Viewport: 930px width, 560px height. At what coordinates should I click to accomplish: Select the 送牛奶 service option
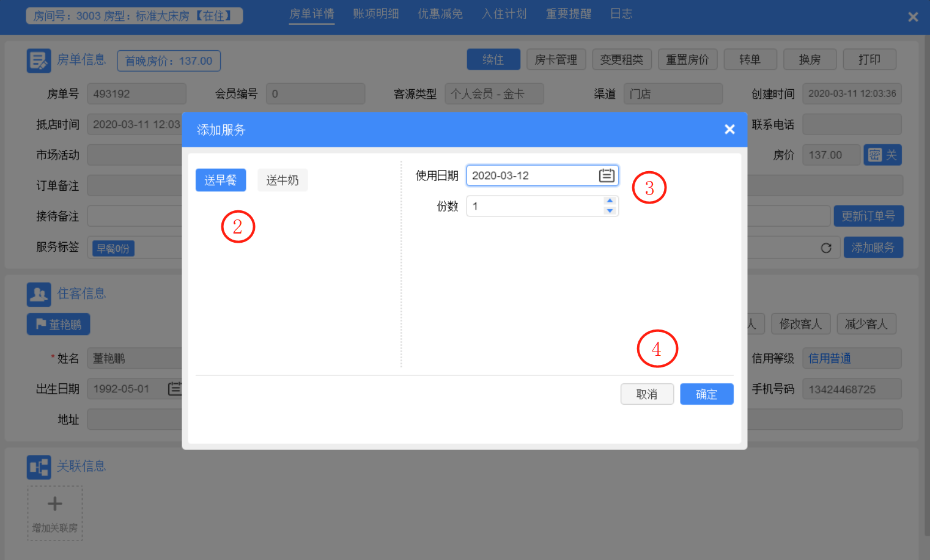point(282,180)
